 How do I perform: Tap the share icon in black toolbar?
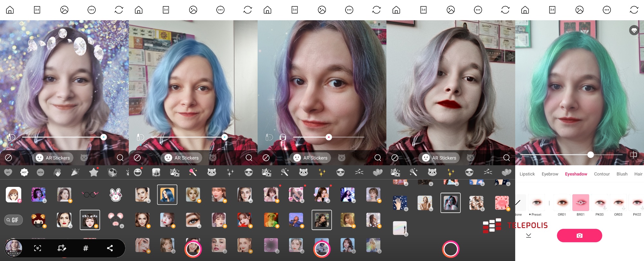pos(110,248)
